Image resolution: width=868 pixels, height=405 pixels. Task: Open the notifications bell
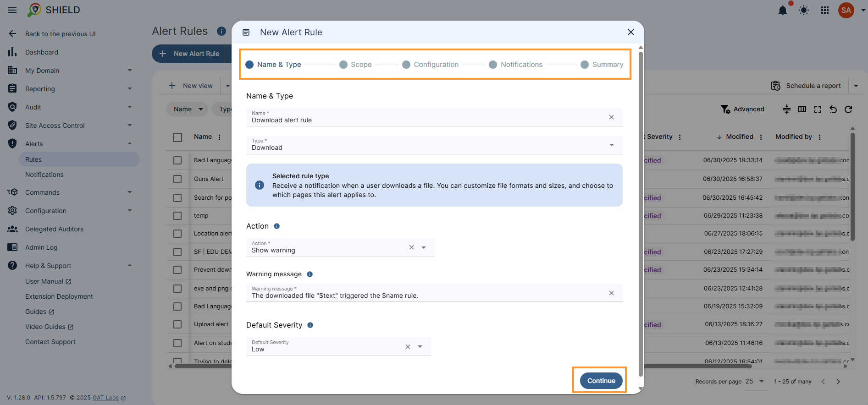[783, 10]
